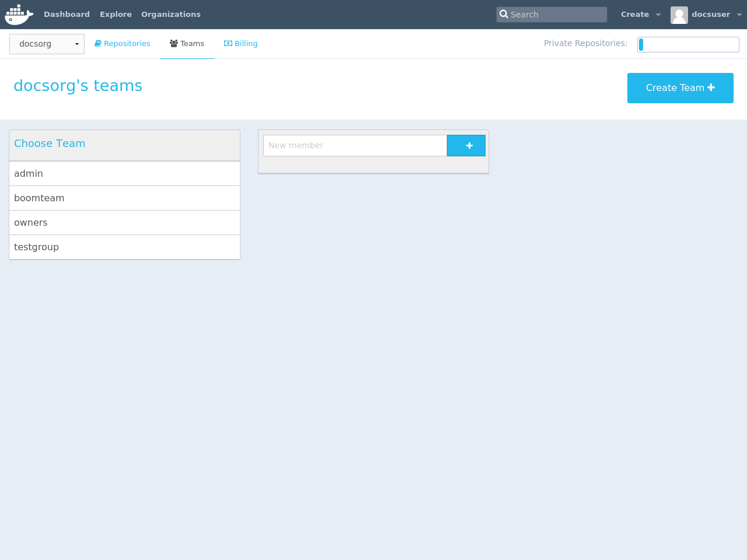The image size is (747, 560).
Task: Select the boomteam team
Action: [x=124, y=198]
